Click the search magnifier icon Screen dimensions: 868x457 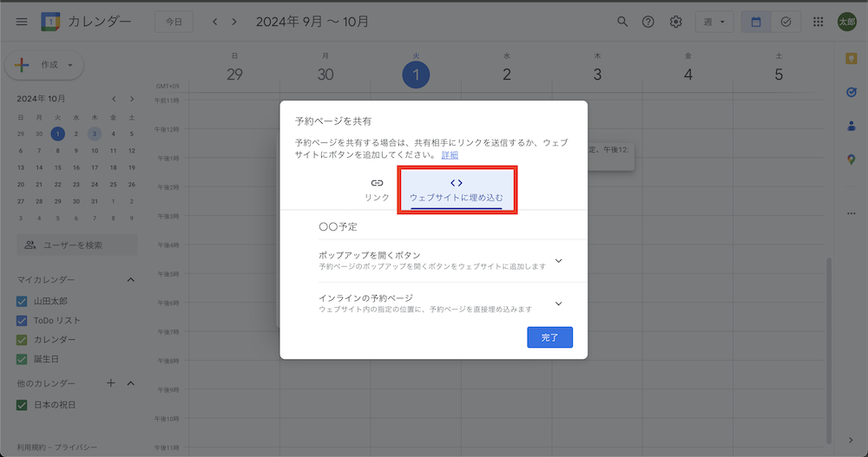click(x=621, y=22)
